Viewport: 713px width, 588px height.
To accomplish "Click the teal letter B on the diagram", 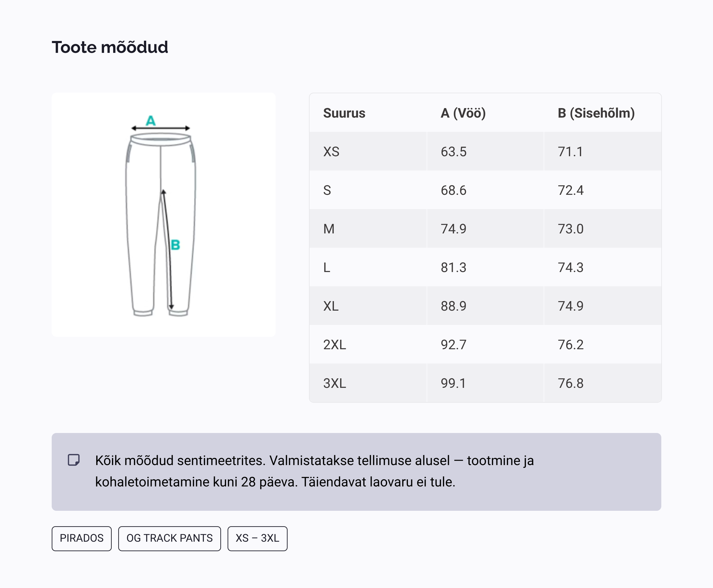I will click(175, 245).
